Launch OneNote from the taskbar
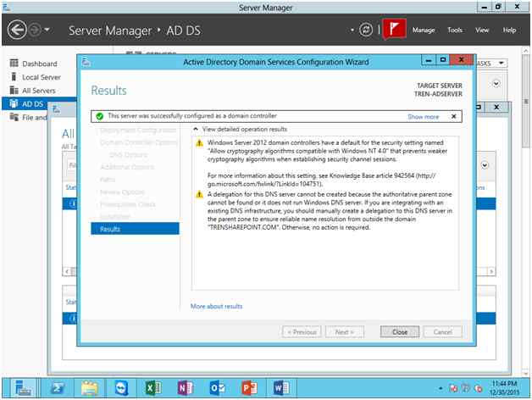This screenshot has height=400, width=532. click(x=186, y=388)
